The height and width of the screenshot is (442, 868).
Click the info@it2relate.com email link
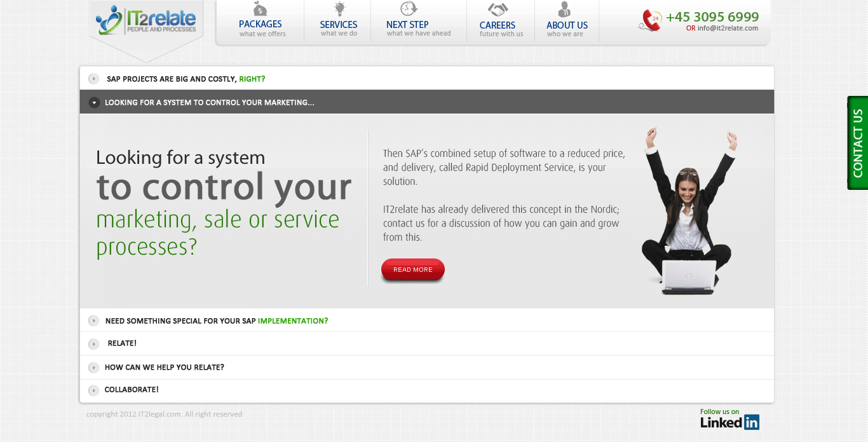(728, 28)
